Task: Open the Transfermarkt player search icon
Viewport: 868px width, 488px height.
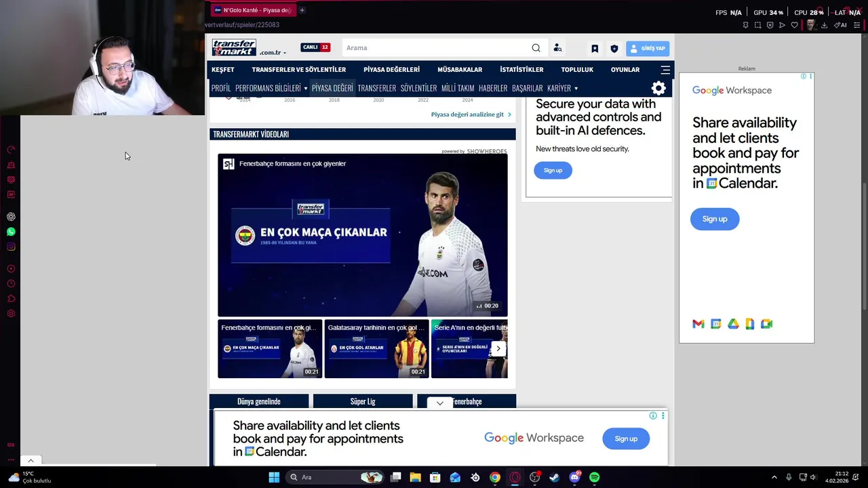Action: (557, 48)
